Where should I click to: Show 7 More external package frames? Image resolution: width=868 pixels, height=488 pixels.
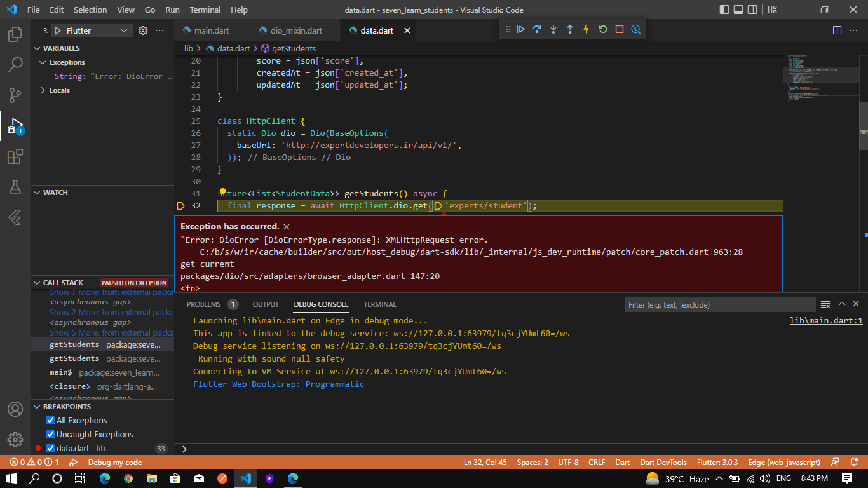111,292
